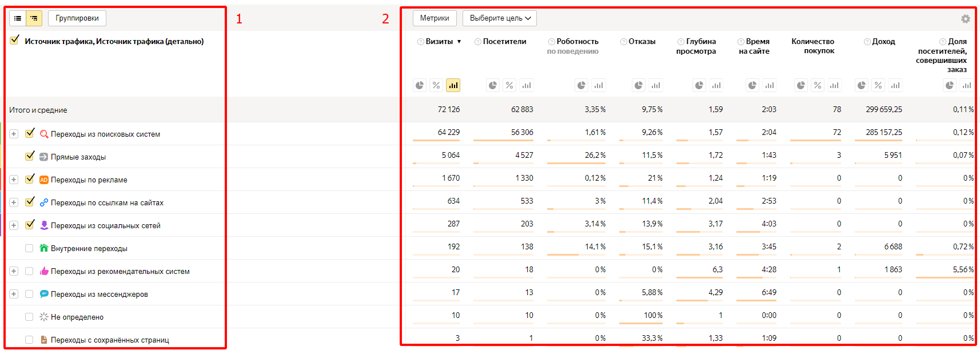The height and width of the screenshot is (350, 980).
Task: Open table settings gear icon
Action: (x=966, y=19)
